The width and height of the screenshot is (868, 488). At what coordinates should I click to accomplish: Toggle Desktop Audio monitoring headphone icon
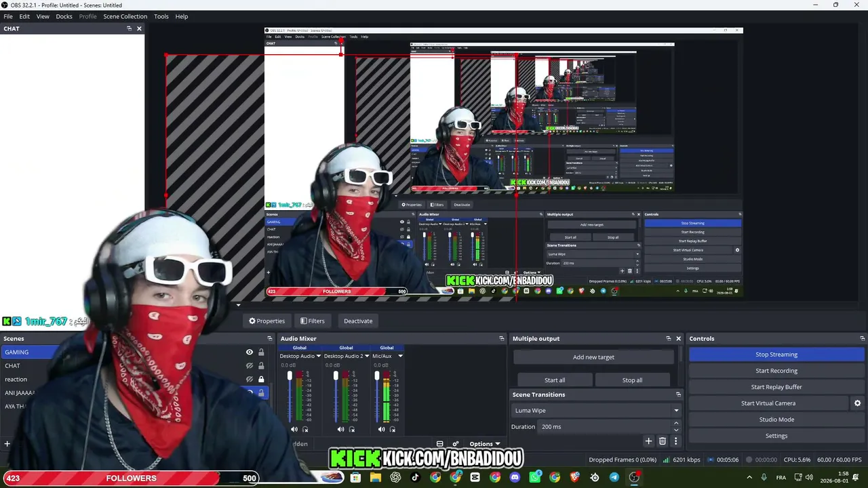coord(305,429)
